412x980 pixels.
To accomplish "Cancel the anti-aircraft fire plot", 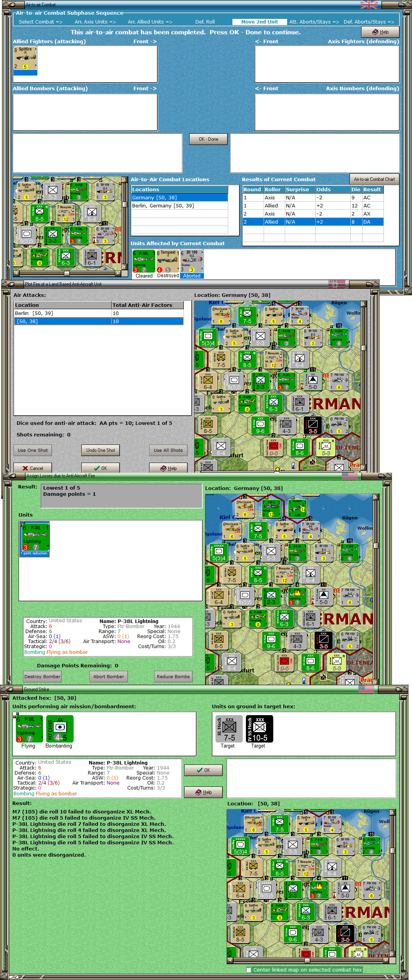I will [x=33, y=468].
